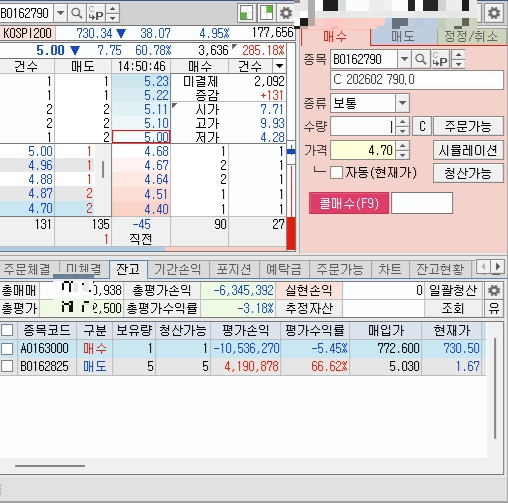The image size is (508, 503).
Task: Open the 예탁금 tab
Action: click(284, 269)
